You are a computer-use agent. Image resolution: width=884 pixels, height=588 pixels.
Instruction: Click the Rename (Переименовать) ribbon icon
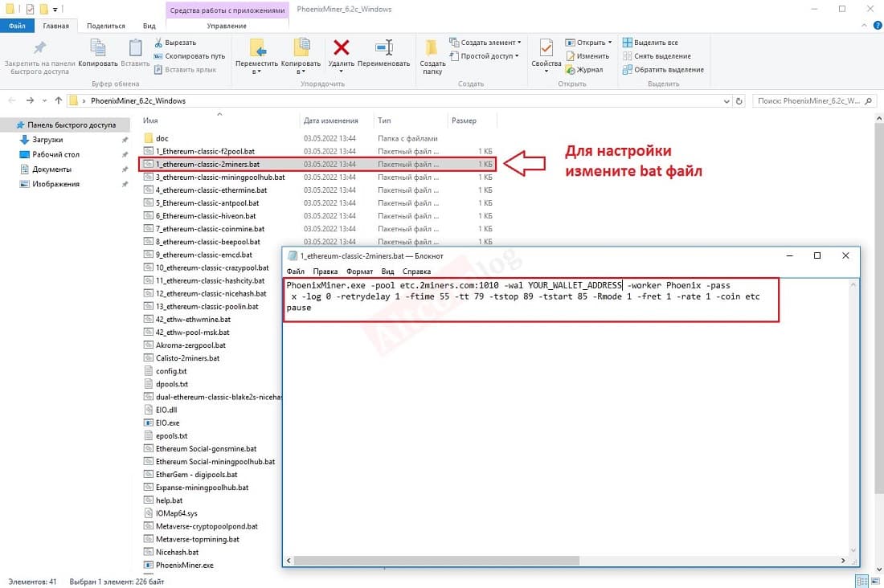tap(384, 47)
